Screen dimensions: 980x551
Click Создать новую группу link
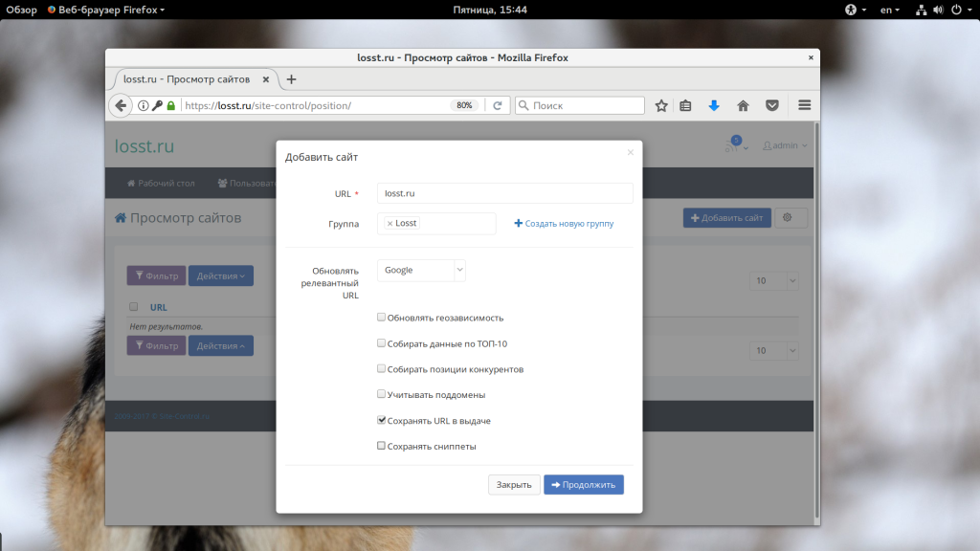click(564, 224)
